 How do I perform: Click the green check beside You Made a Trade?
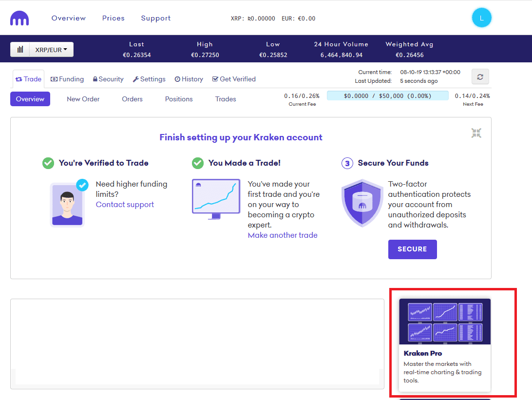(198, 163)
